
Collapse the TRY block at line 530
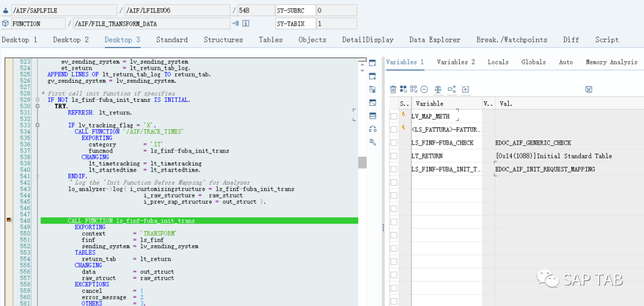click(38, 106)
